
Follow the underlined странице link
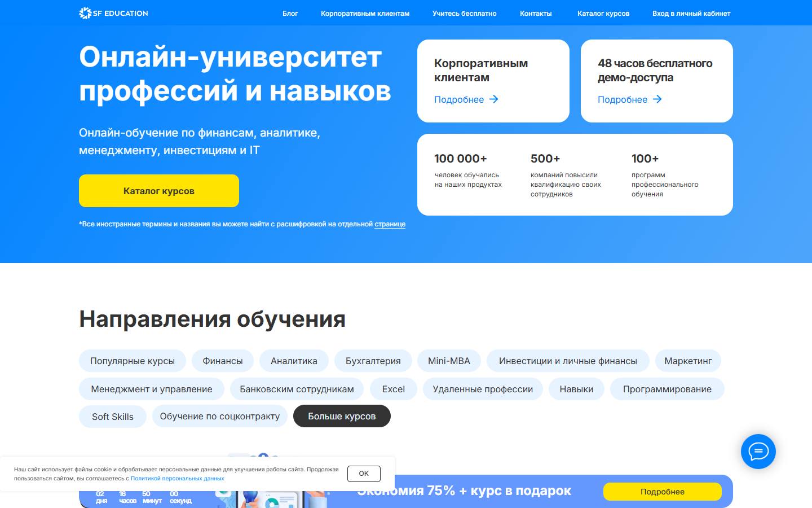click(x=390, y=224)
